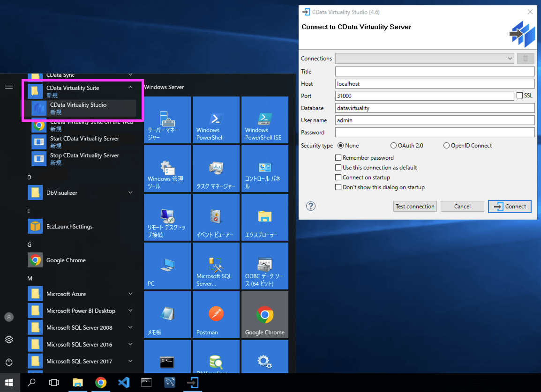The width and height of the screenshot is (541, 392).
Task: Open Task View on the taskbar
Action: [54, 383]
